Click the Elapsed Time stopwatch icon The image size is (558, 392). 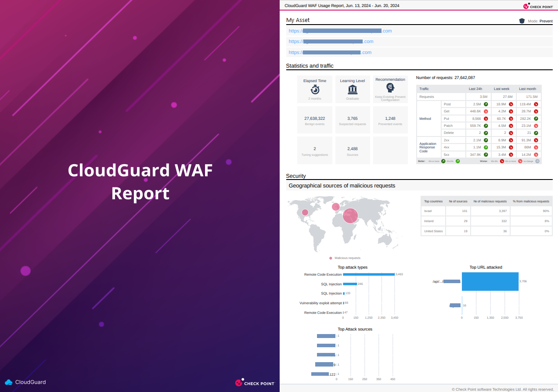[x=315, y=90]
